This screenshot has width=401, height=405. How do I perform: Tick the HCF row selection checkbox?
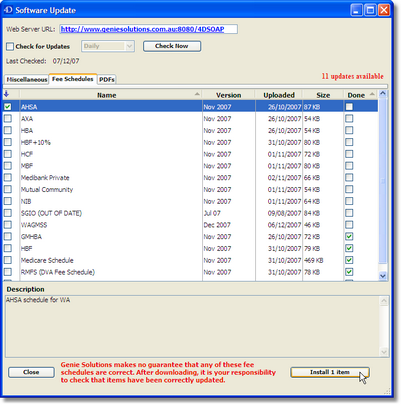(8, 154)
